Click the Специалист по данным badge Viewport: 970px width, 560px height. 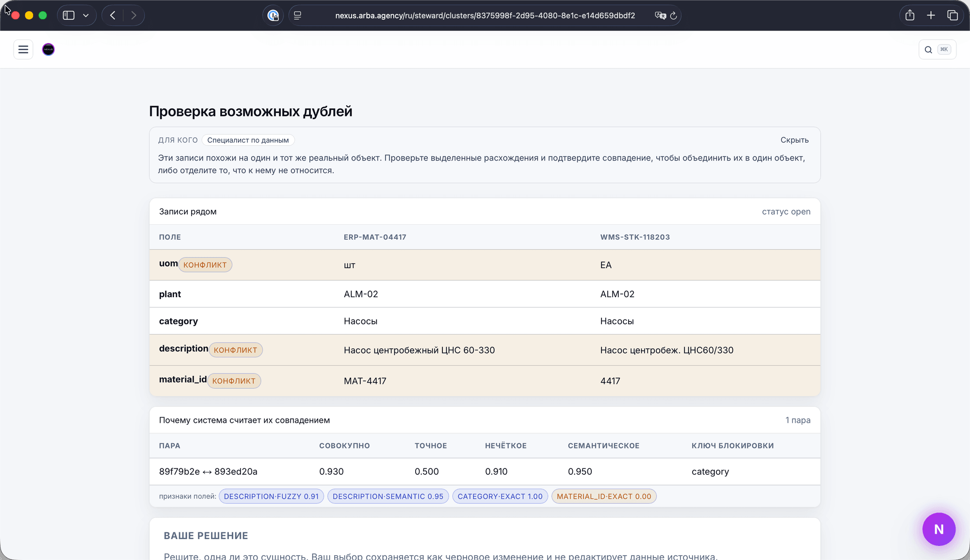248,140
